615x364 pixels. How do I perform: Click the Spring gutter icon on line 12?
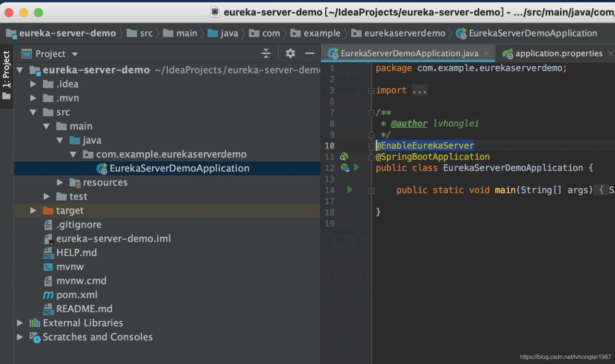tap(344, 168)
